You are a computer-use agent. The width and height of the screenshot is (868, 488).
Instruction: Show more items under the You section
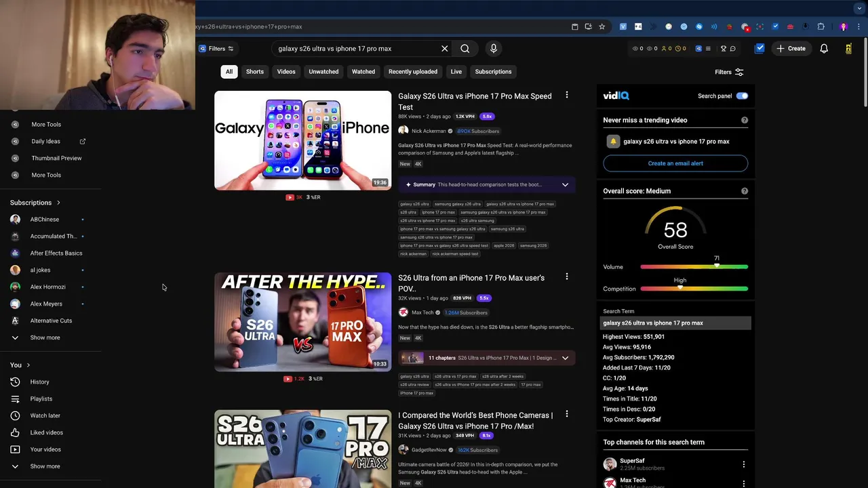(45, 466)
